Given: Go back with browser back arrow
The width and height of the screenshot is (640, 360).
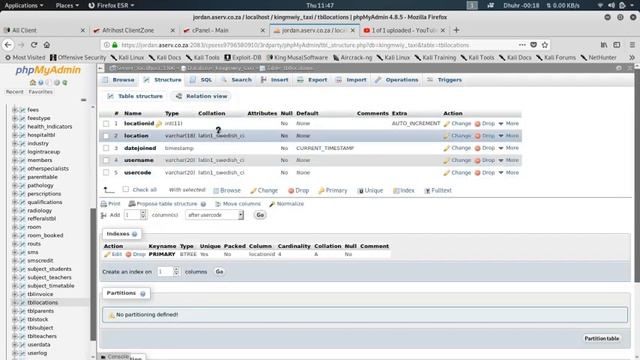Looking at the screenshot, I should pos(8,45).
